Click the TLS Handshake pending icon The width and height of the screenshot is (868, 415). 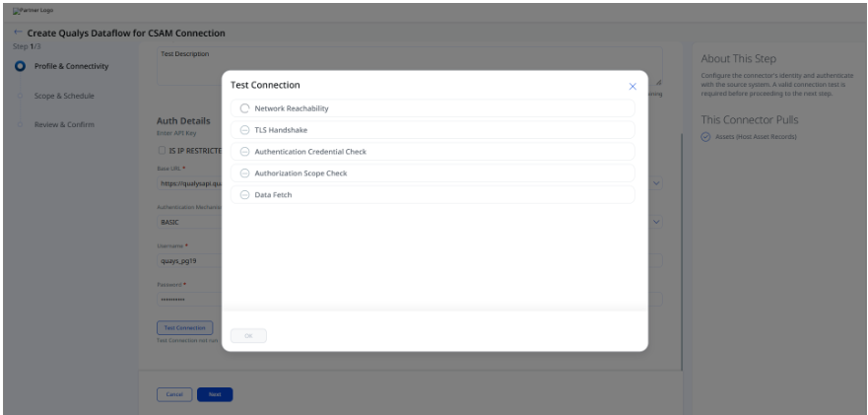click(x=244, y=130)
